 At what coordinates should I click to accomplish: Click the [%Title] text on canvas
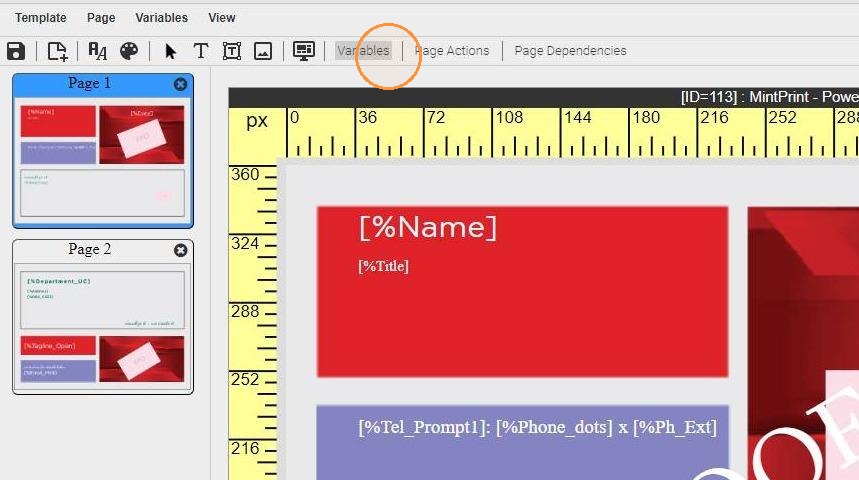click(383, 266)
